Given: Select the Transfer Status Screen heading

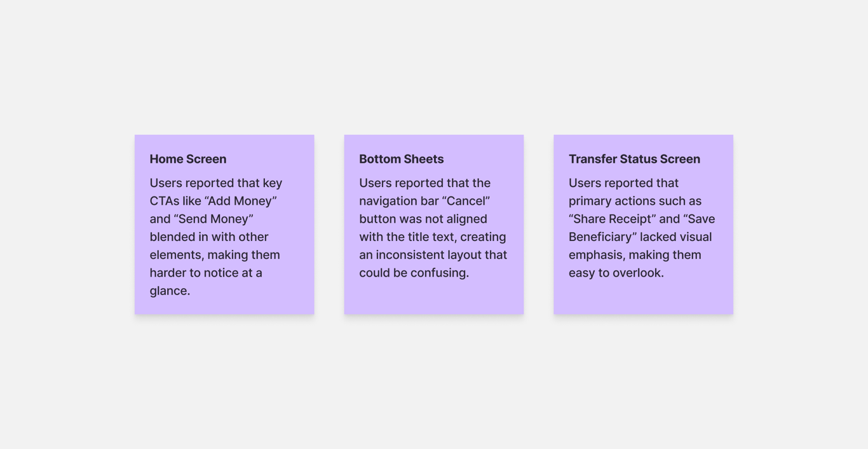Looking at the screenshot, I should click(634, 159).
